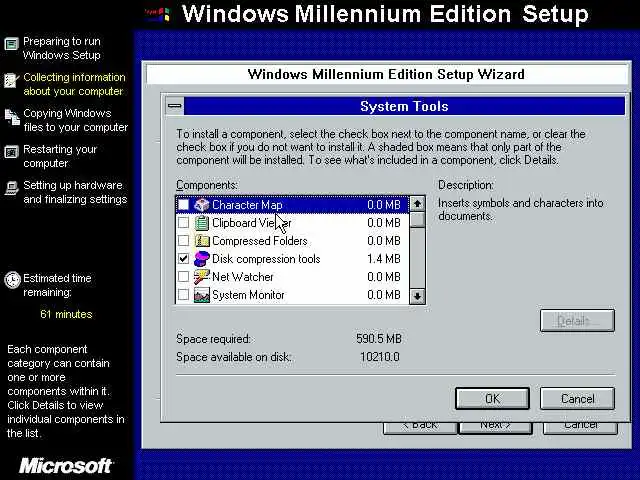
Task: Click the Character Map component icon
Action: point(201,204)
